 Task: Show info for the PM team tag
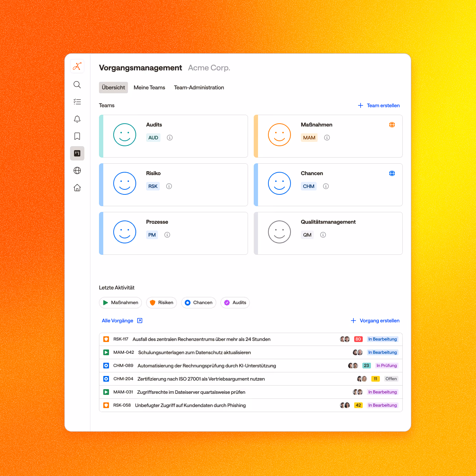[167, 235]
